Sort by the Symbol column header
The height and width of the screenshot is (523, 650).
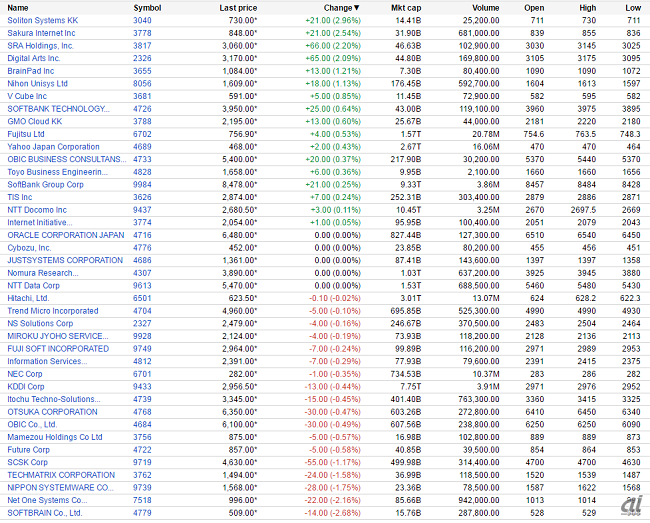pyautogui.click(x=147, y=8)
